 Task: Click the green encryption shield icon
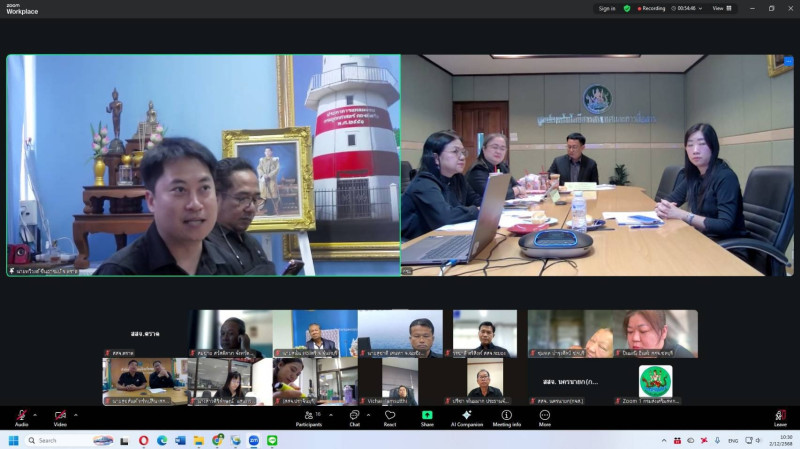(627, 8)
